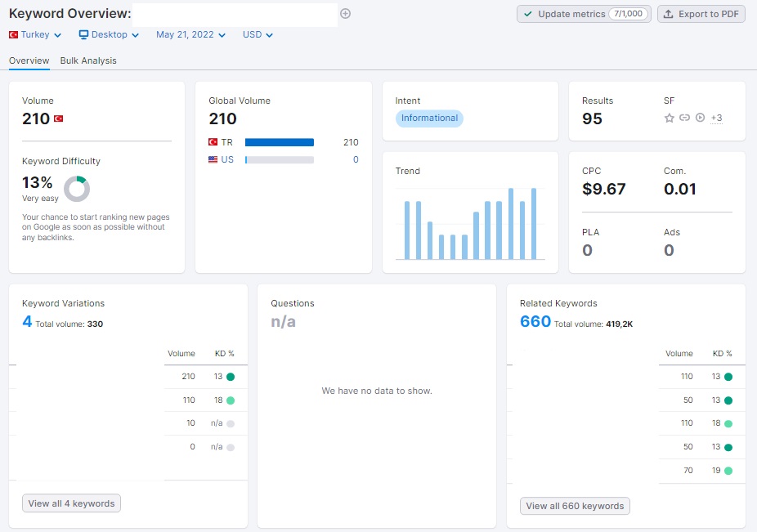Click Export to PDF
Image resolution: width=757 pixels, height=532 pixels.
click(x=701, y=14)
